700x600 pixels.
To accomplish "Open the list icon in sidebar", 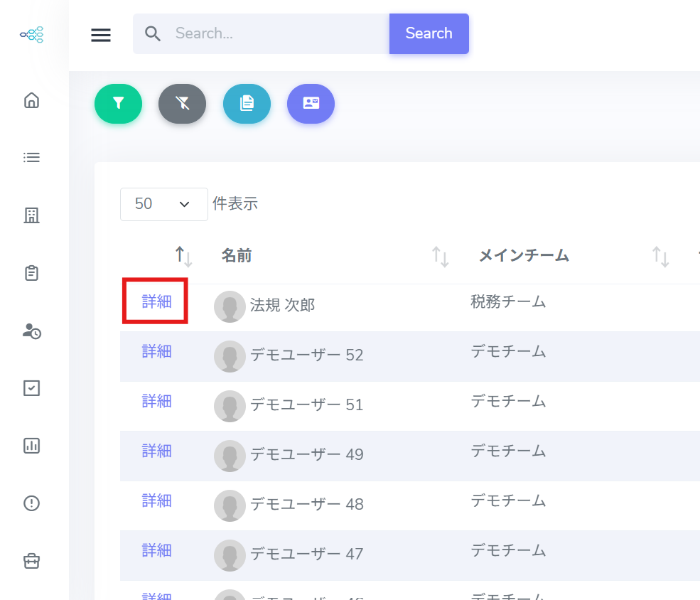I will (31, 157).
